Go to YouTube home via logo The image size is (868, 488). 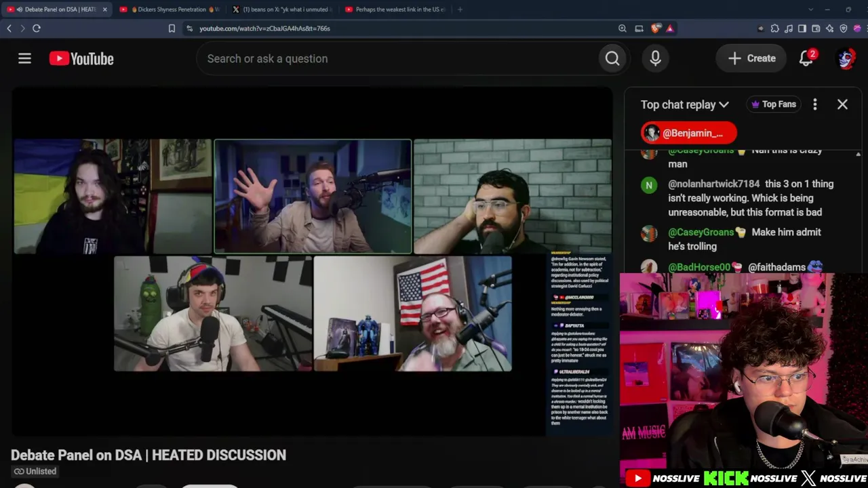(81, 59)
